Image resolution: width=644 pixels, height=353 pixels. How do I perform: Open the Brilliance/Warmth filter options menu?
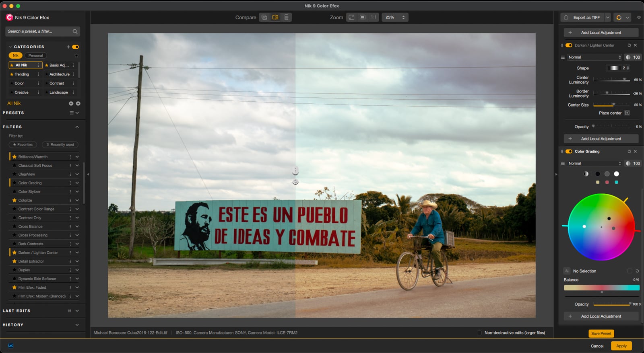click(x=70, y=157)
